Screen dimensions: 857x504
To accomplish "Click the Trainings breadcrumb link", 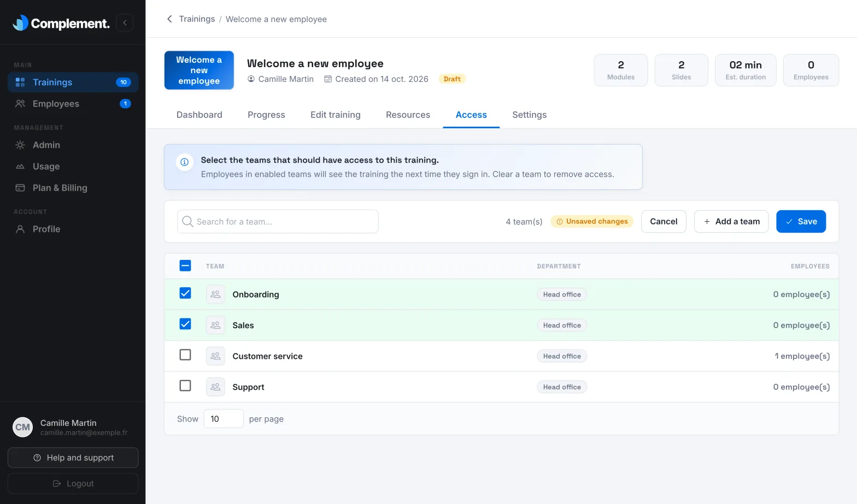I will [x=197, y=19].
